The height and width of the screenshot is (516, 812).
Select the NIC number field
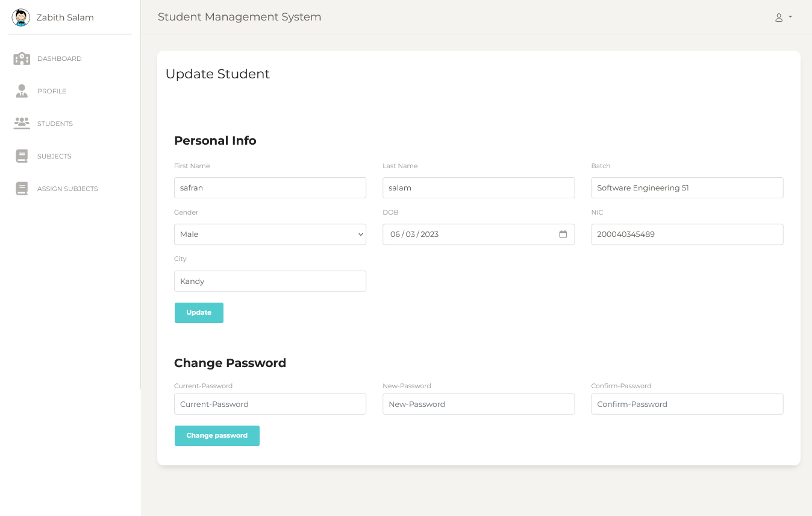pos(687,234)
